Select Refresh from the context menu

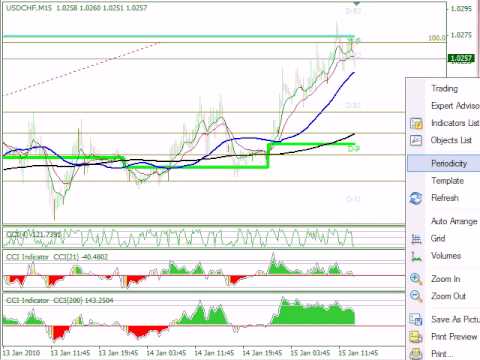[x=445, y=198]
